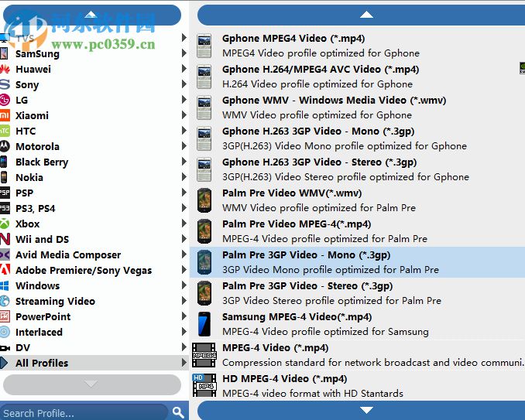The height and width of the screenshot is (420, 525).
Task: Click the SamSung brand icon
Action: [4, 53]
